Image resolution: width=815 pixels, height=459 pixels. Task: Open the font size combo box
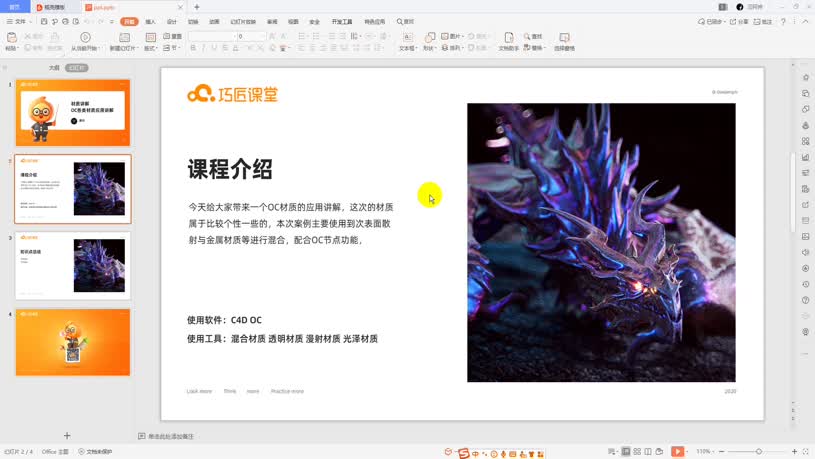tap(252, 36)
